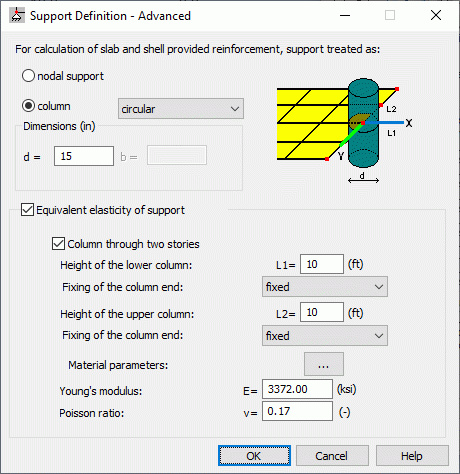This screenshot has height=474, width=460.
Task: Toggle Equivalent elasticity of support checkbox
Action: [27, 210]
